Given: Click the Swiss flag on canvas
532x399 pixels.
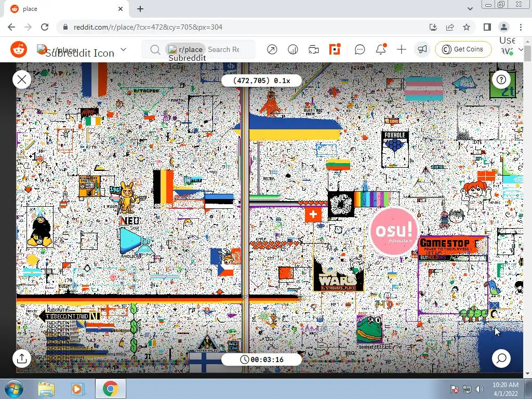Looking at the screenshot, I should [x=313, y=215].
